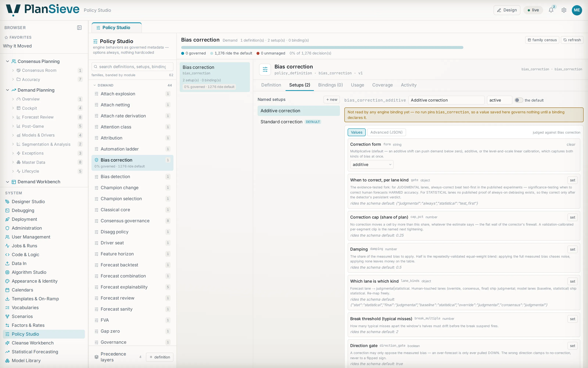Click the ME user avatar
The width and height of the screenshot is (588, 368).
click(x=577, y=10)
